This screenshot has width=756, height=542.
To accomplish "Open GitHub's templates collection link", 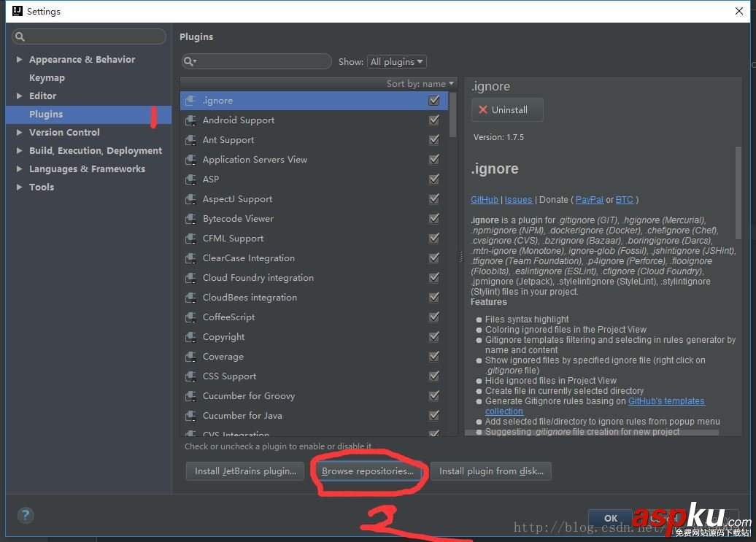I will pyautogui.click(x=666, y=400).
